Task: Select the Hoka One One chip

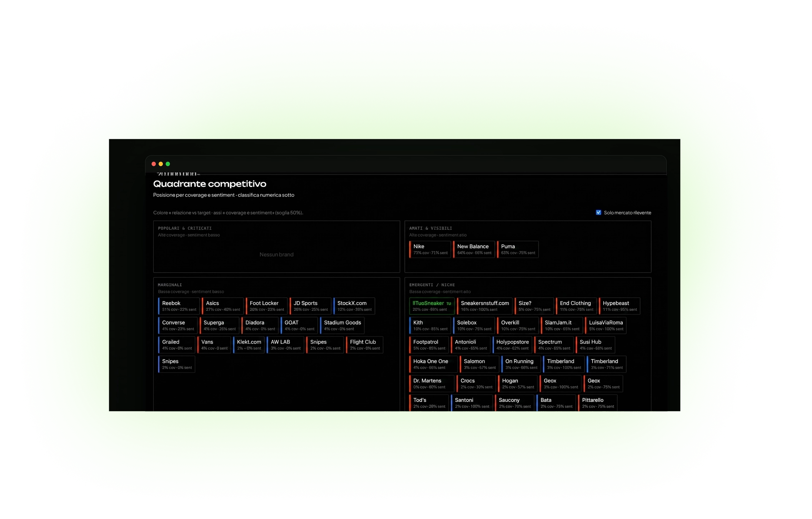Action: [433, 364]
